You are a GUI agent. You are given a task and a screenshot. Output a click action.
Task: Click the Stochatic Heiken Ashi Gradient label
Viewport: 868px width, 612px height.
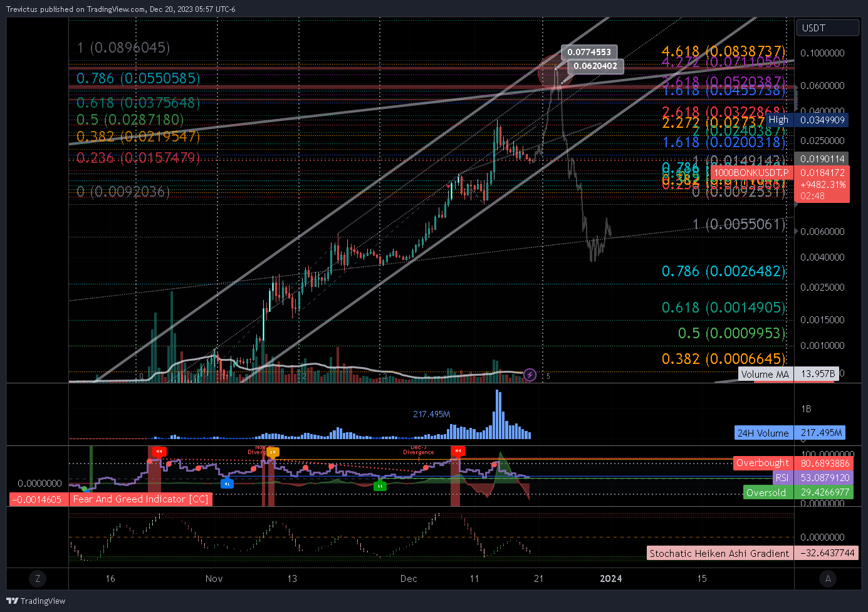719,553
